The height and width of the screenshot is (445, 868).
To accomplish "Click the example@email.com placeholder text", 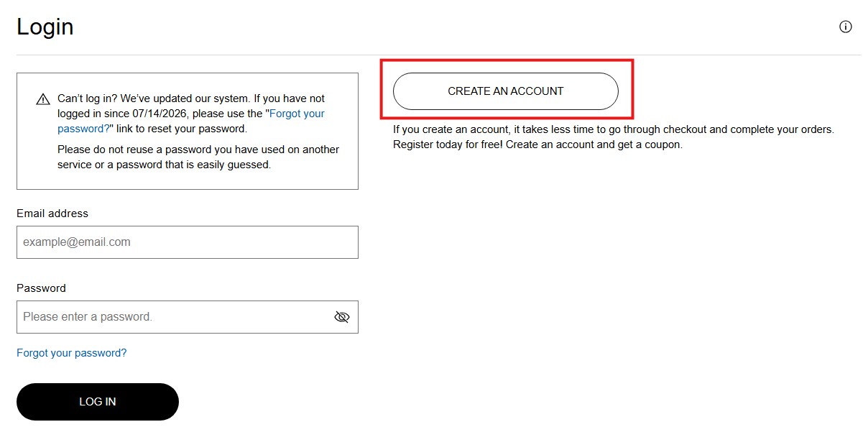I will click(77, 242).
